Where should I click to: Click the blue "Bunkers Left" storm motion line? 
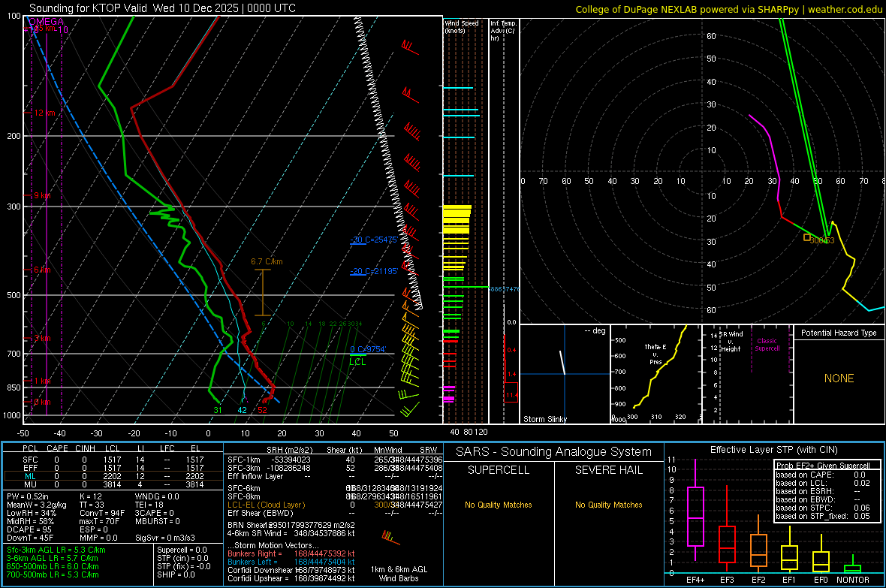point(291,562)
